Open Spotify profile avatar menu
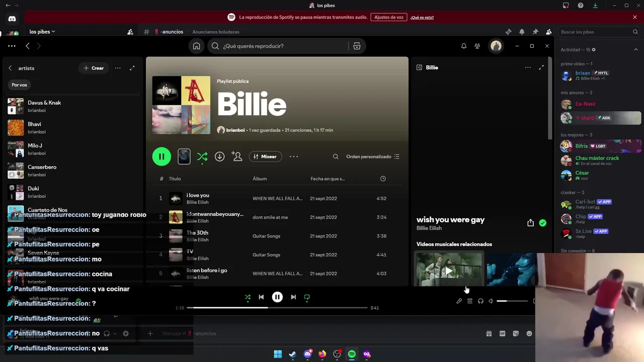 (496, 46)
